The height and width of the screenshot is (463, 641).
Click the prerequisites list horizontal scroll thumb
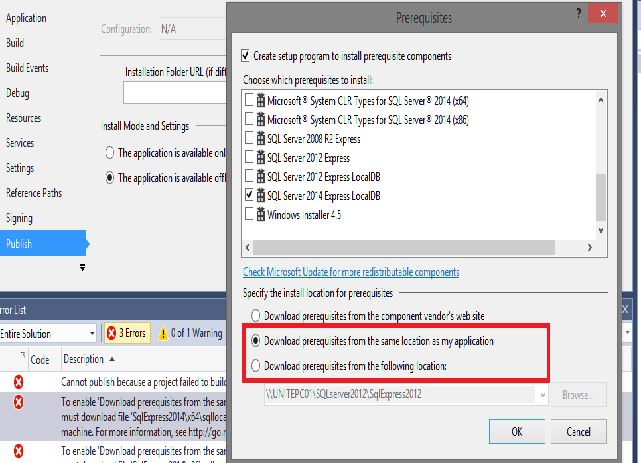[404, 247]
